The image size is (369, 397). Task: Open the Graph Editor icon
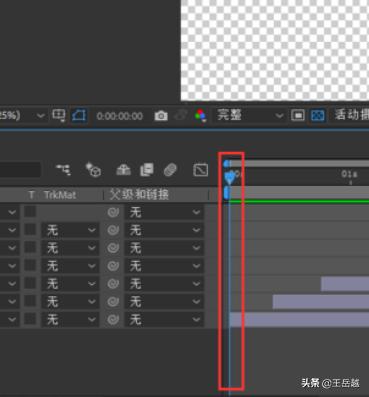(x=201, y=170)
